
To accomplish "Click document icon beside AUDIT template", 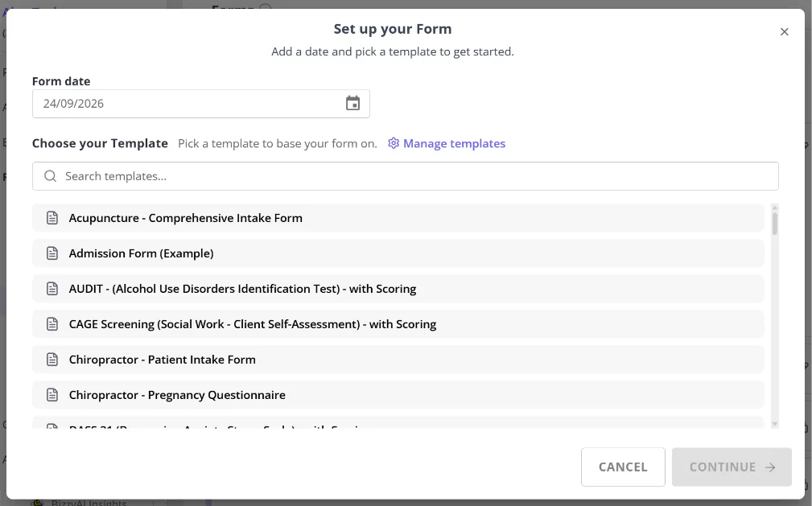I will click(x=52, y=289).
